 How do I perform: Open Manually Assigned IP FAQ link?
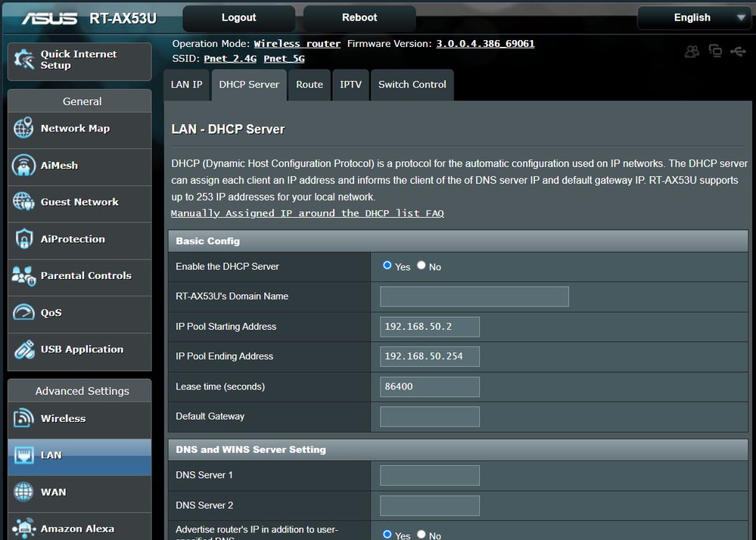(x=307, y=213)
